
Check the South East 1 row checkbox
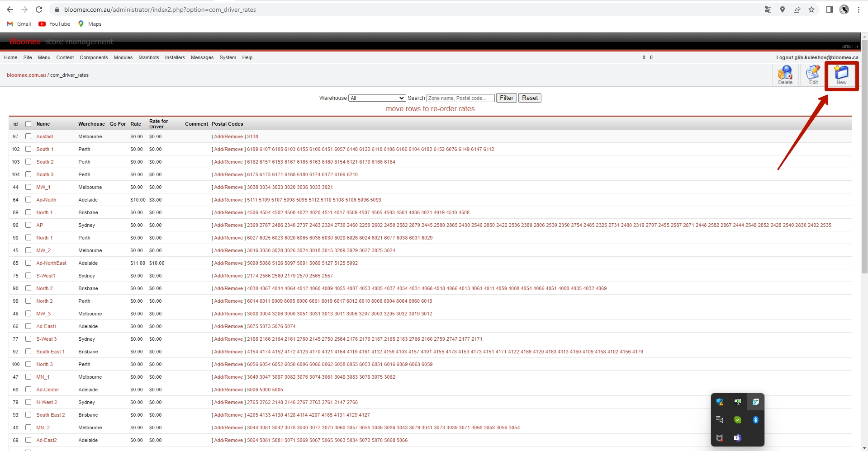tap(28, 352)
